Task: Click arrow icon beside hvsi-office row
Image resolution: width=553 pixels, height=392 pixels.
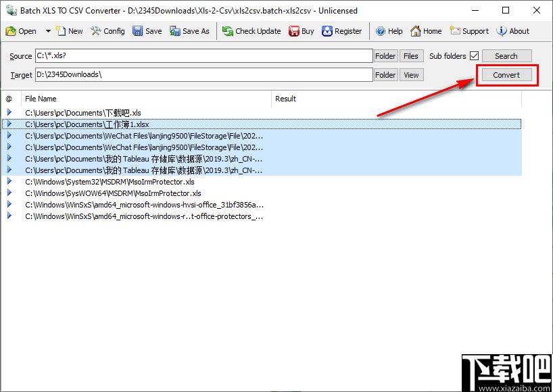Action: pos(9,204)
